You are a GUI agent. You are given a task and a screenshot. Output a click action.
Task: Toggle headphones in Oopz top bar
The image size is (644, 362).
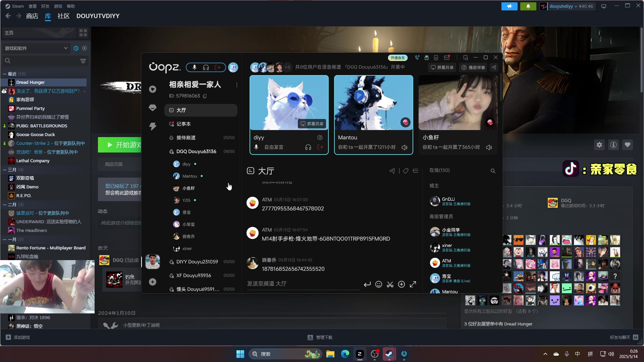(x=206, y=67)
